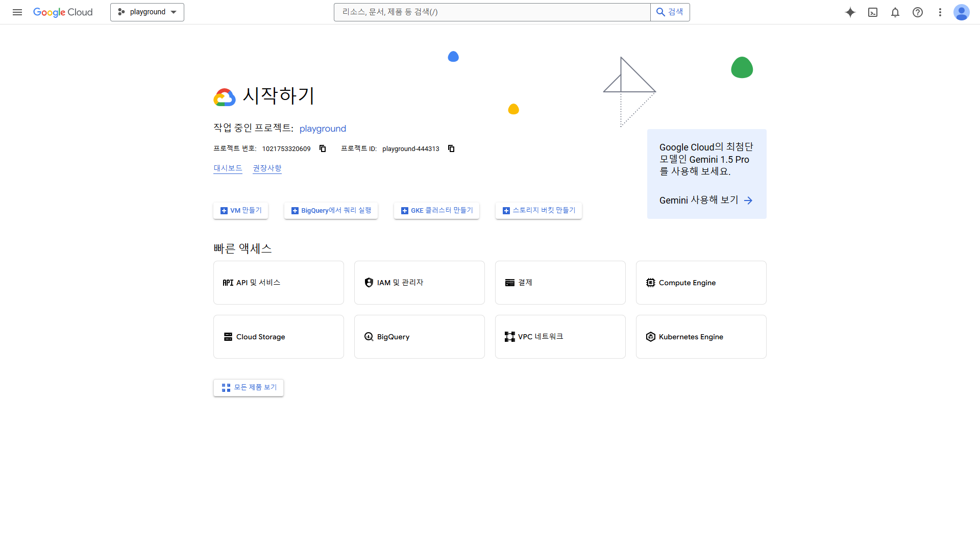Open the Kubernetes Engine card
This screenshot has width=980, height=551.
[x=701, y=336]
